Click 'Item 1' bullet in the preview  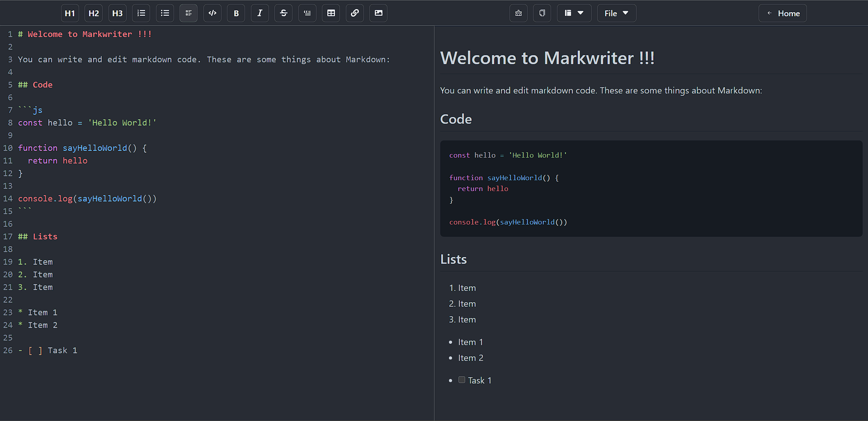[x=471, y=342]
